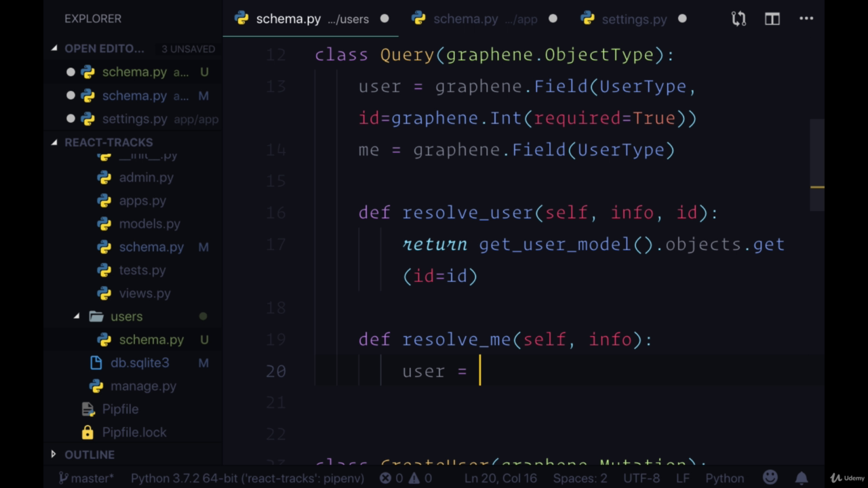The width and height of the screenshot is (868, 488).
Task: Click line number 16 in gutter
Action: point(276,213)
